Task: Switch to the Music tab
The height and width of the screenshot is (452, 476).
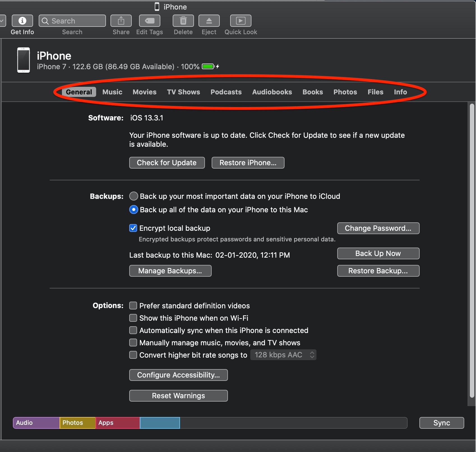Action: click(x=112, y=92)
